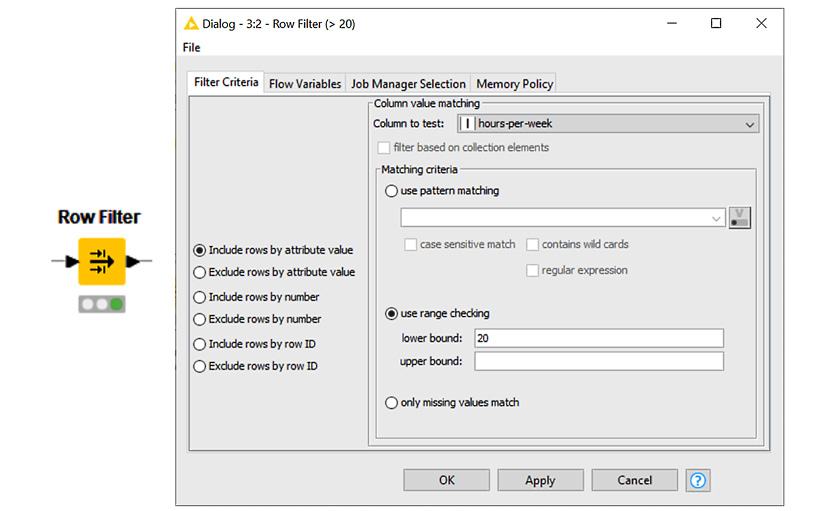Minimize the Row Filter dialog window
833x511 pixels.
(x=672, y=23)
